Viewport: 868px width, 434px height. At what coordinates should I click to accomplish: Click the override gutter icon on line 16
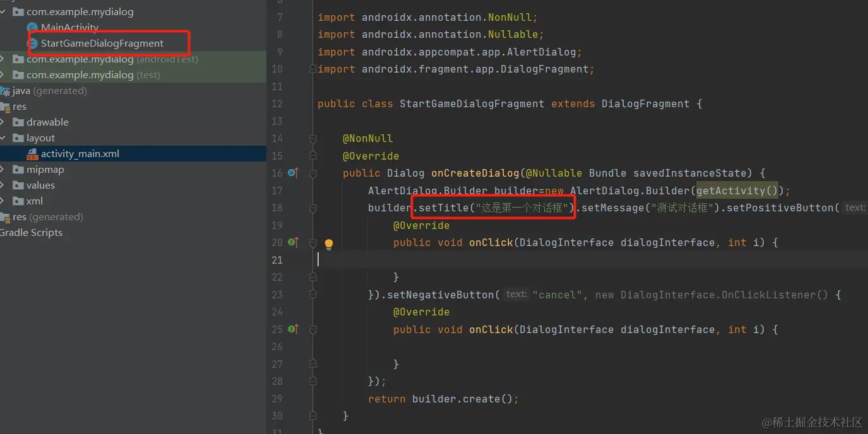click(x=293, y=172)
